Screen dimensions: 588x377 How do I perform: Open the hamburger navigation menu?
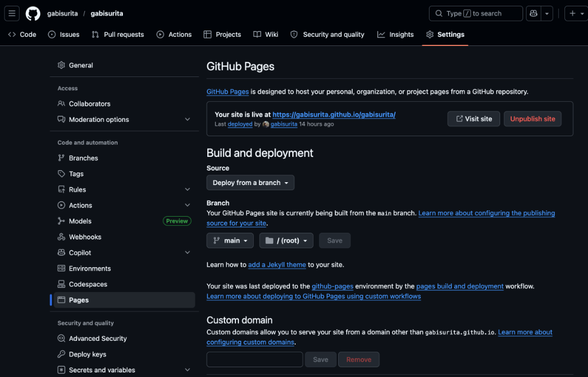click(12, 14)
